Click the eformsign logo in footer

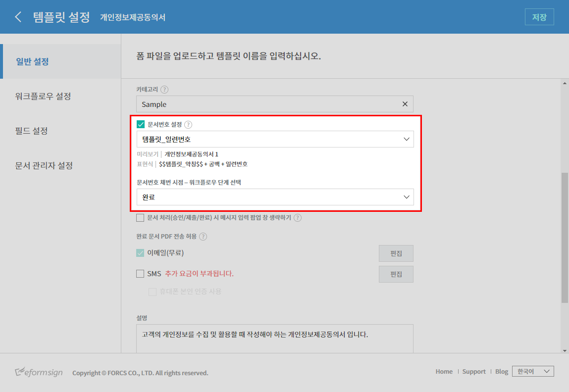pyautogui.click(x=39, y=372)
